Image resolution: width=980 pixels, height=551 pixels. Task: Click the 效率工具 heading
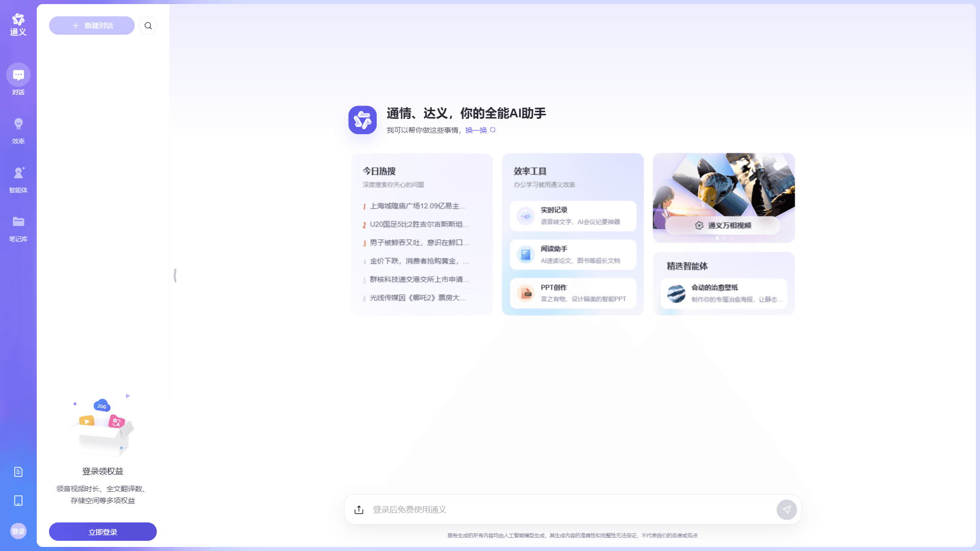(x=530, y=171)
